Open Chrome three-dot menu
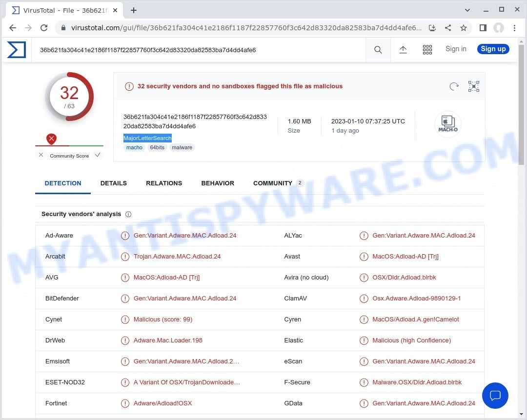The image size is (527, 420). (514, 28)
